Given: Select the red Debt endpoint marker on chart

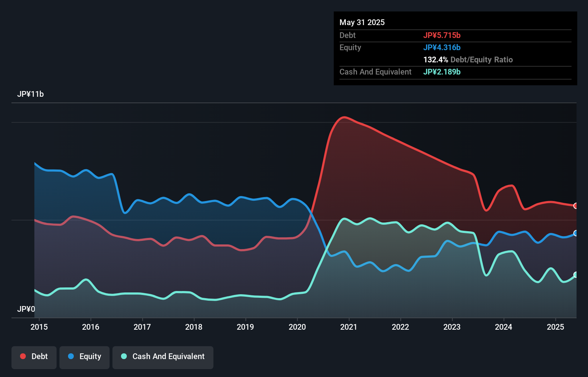Looking at the screenshot, I should click(576, 206).
